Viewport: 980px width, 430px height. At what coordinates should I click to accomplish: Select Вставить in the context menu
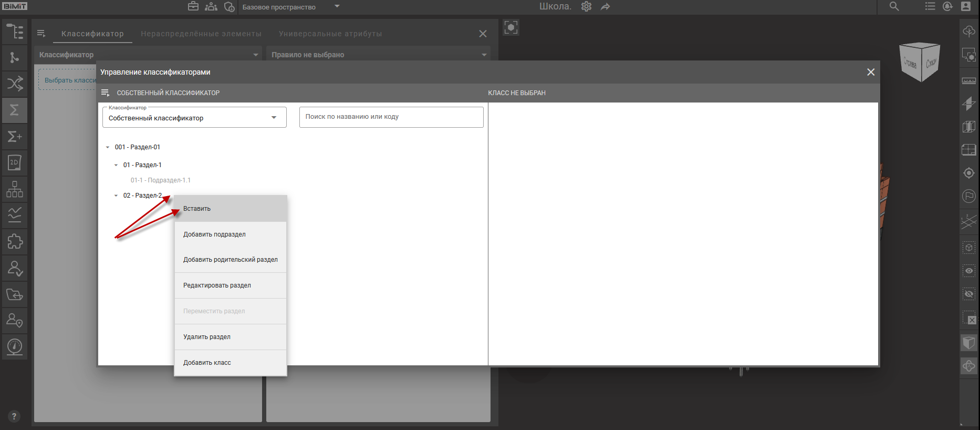pyautogui.click(x=197, y=209)
